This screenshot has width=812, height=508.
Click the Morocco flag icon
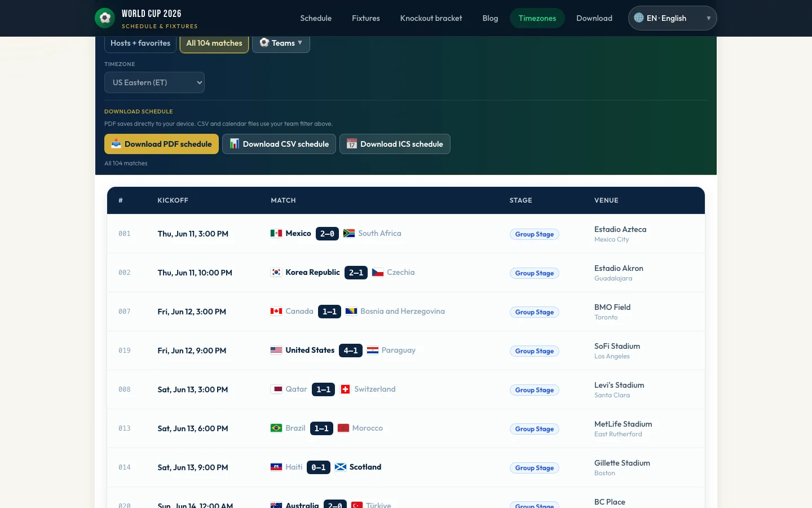(x=343, y=428)
